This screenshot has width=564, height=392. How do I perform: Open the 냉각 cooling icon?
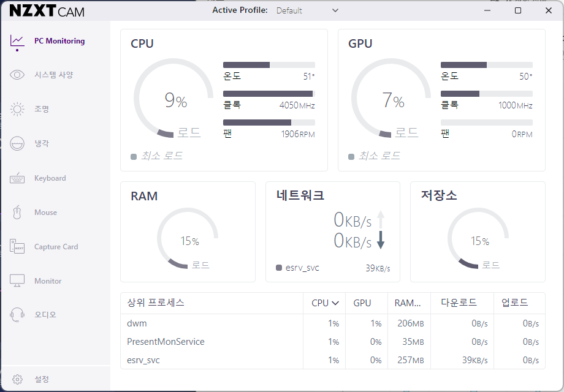[17, 143]
